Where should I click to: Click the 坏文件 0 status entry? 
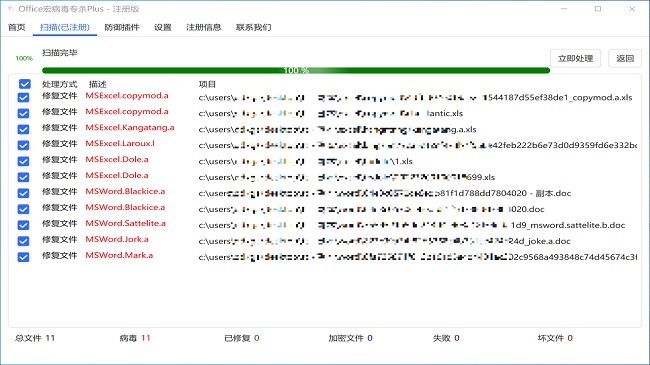555,338
